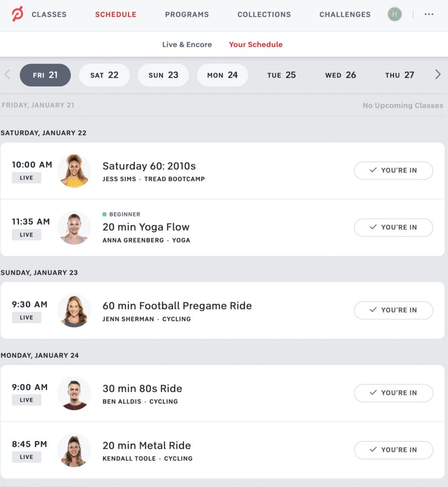Open the 30 min 80s Ride class title
448x487 pixels.
143,389
